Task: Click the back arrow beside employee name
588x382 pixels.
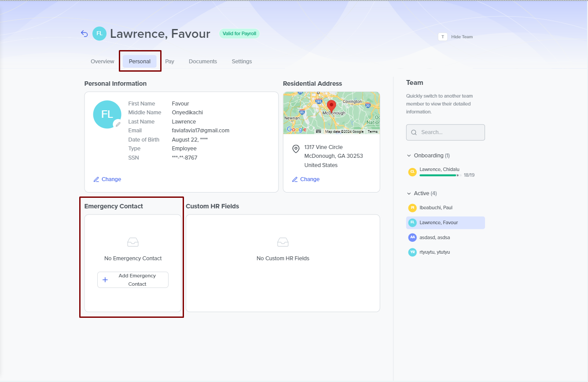Action: click(85, 34)
